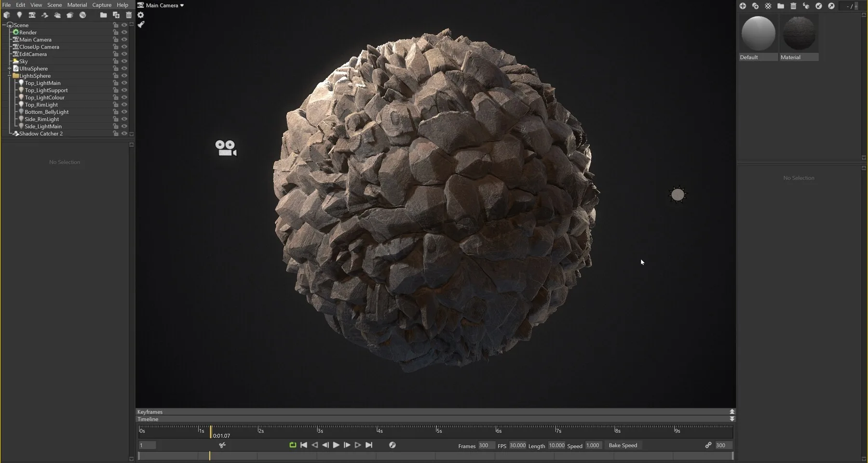
Task: Add a new mesh object with the cube icon
Action: pyautogui.click(x=7, y=15)
